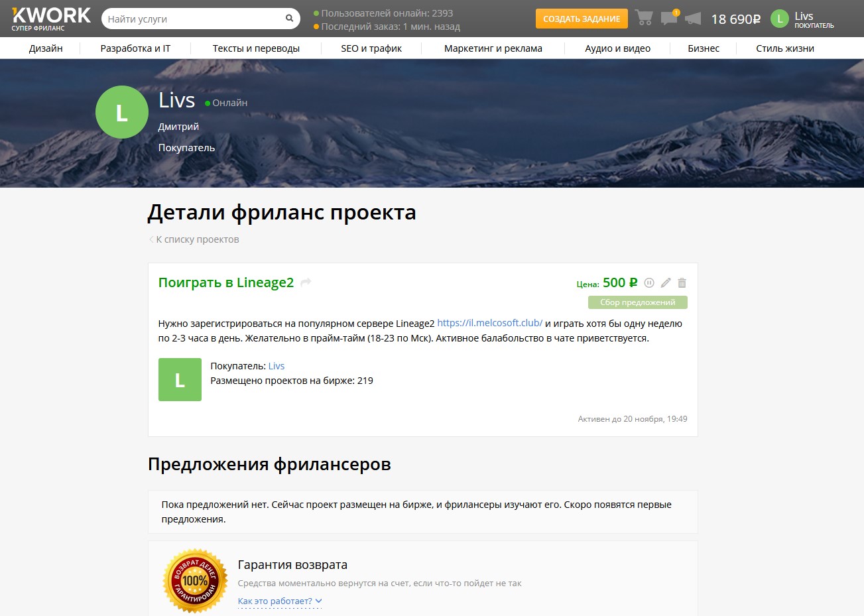Open the Бизнес category
Viewport: 864px width, 616px height.
(704, 48)
